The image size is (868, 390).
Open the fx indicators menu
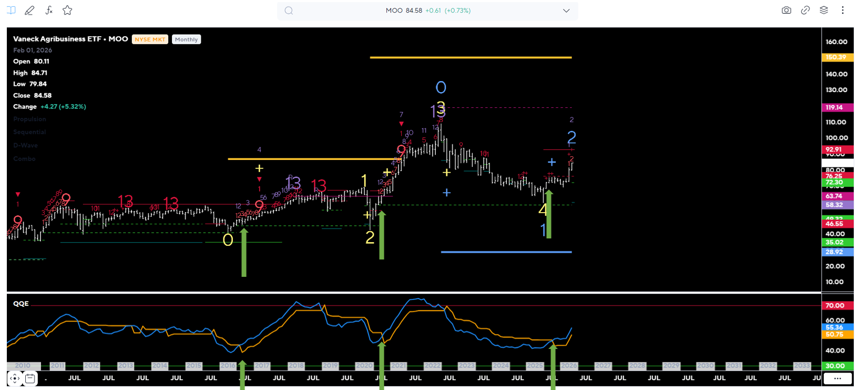[49, 11]
